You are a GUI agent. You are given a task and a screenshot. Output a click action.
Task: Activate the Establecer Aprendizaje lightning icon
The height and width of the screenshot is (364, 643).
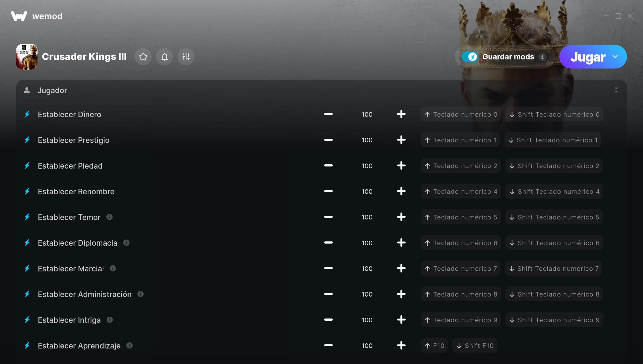[x=27, y=346]
